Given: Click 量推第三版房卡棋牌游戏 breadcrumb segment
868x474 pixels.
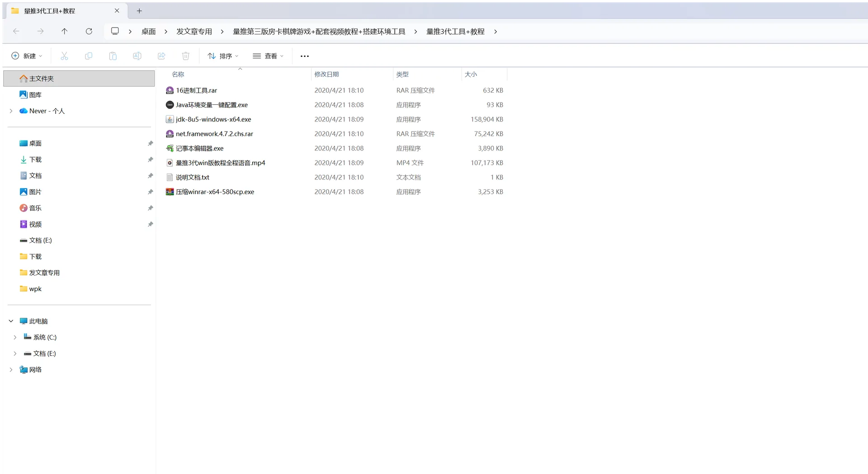Looking at the screenshot, I should [x=319, y=32].
